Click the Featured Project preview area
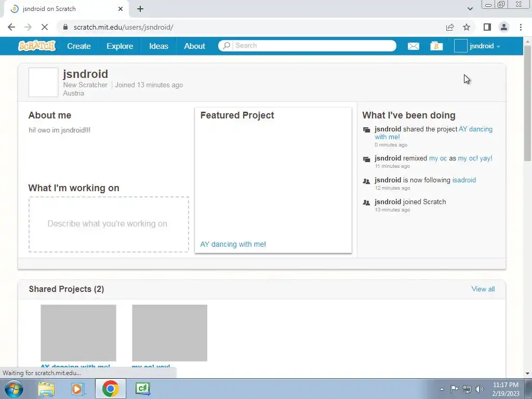Image resolution: width=532 pixels, height=399 pixels. [x=273, y=181]
